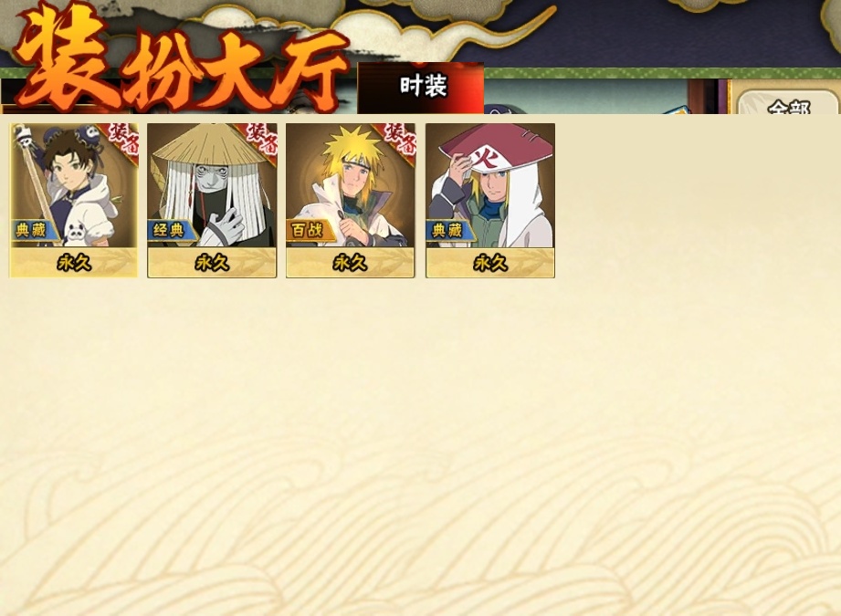Click the 永久 label under the straw-hat costume
Screen dimensions: 841x616
tap(212, 263)
